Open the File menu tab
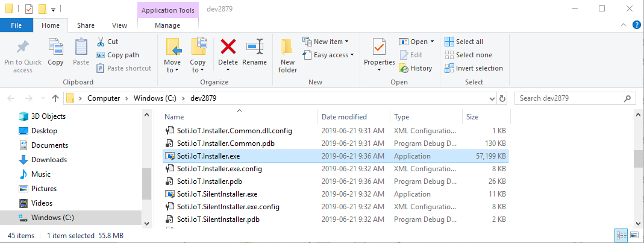 pyautogui.click(x=16, y=25)
